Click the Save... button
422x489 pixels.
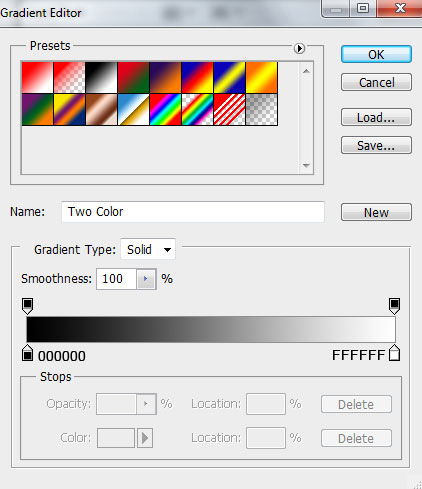(376, 145)
